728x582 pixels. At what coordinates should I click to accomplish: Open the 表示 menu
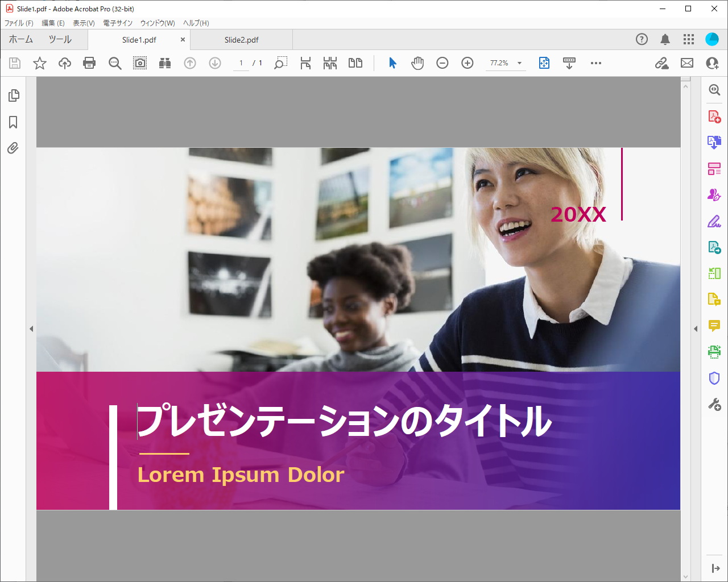[x=83, y=23]
